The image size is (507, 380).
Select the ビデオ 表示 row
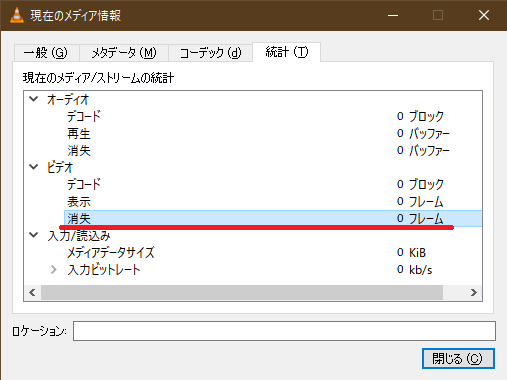(x=273, y=201)
